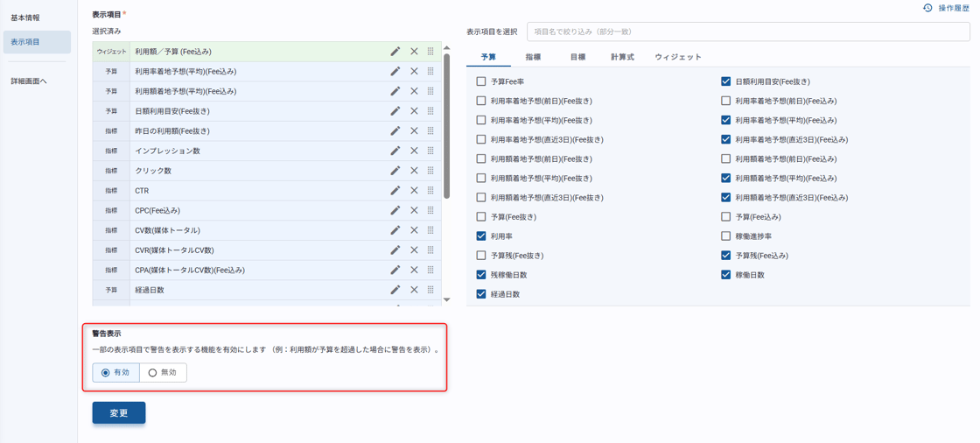Open the ウィジェット tab
This screenshot has height=443, width=980.
[678, 57]
